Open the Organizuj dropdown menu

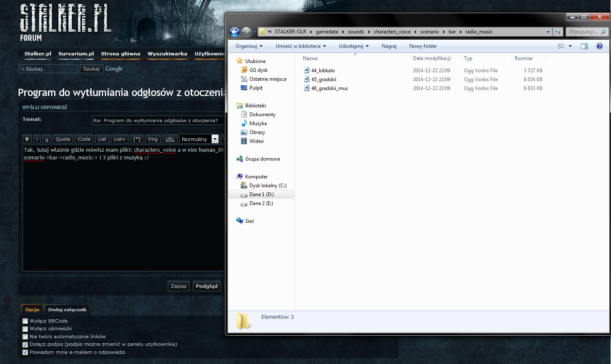249,46
